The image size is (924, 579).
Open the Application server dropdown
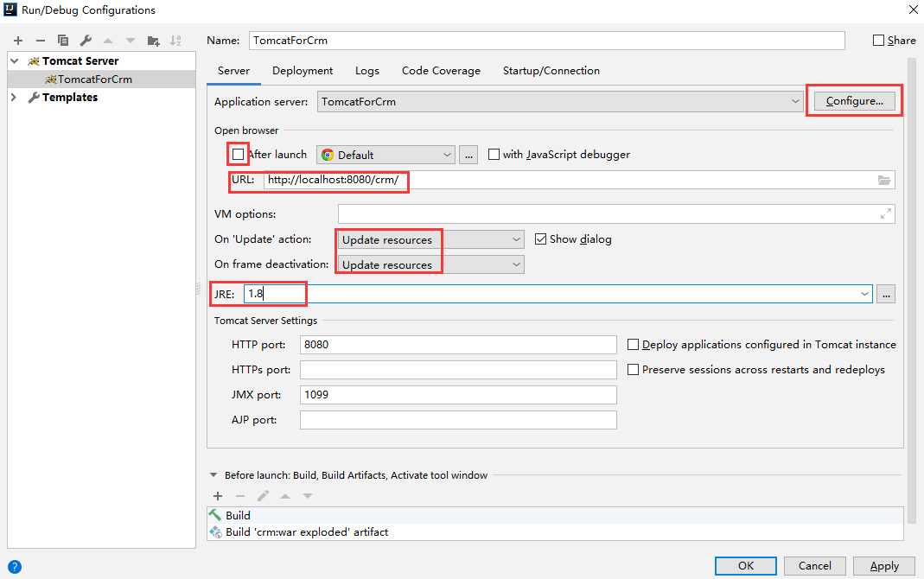tap(560, 102)
